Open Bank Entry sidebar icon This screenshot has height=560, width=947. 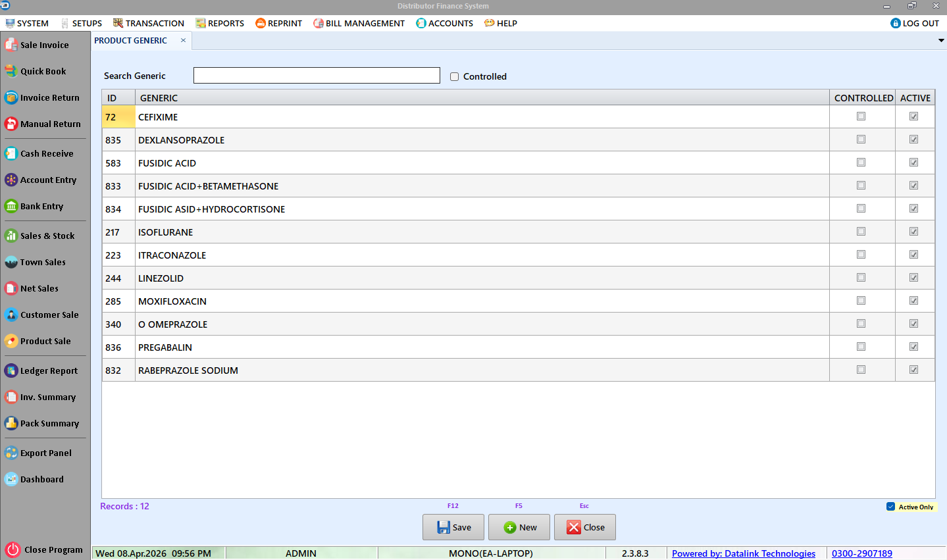[11, 206]
